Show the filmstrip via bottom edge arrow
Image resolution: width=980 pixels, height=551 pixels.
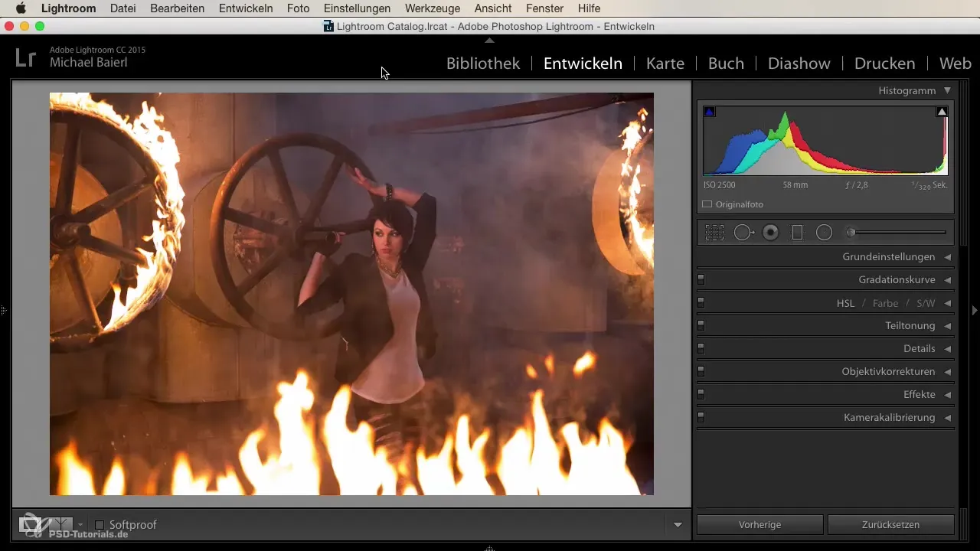(x=490, y=548)
